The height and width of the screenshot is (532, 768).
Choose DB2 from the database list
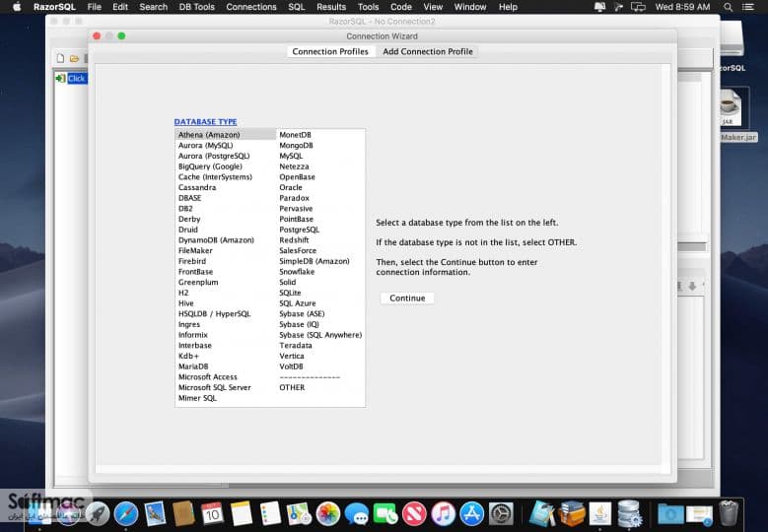[x=226, y=209]
